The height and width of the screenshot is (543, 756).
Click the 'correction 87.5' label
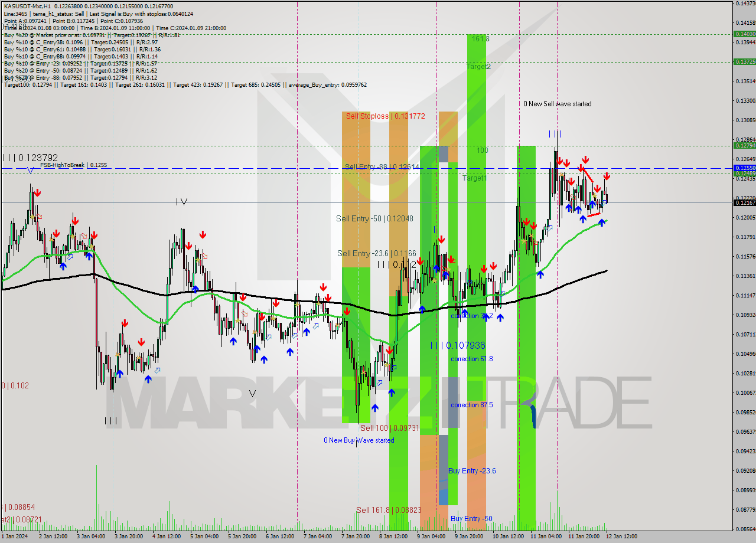[472, 405]
